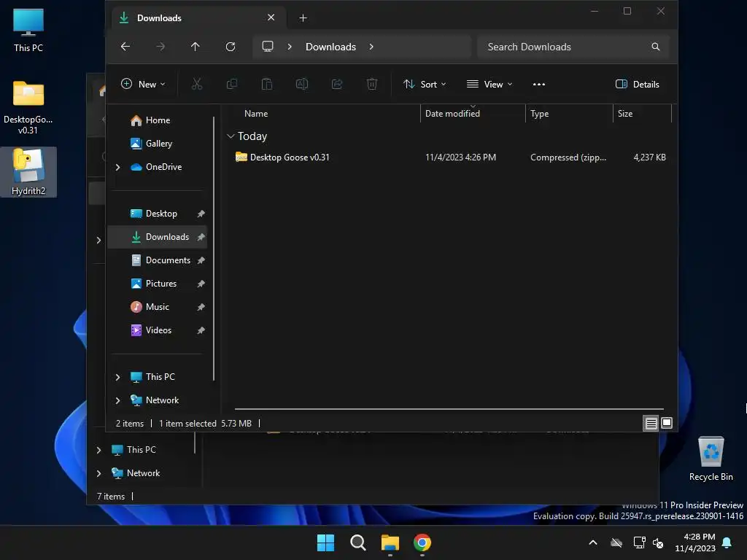This screenshot has height=560, width=747.
Task: Sort by the Date modified column header
Action: tap(473, 114)
